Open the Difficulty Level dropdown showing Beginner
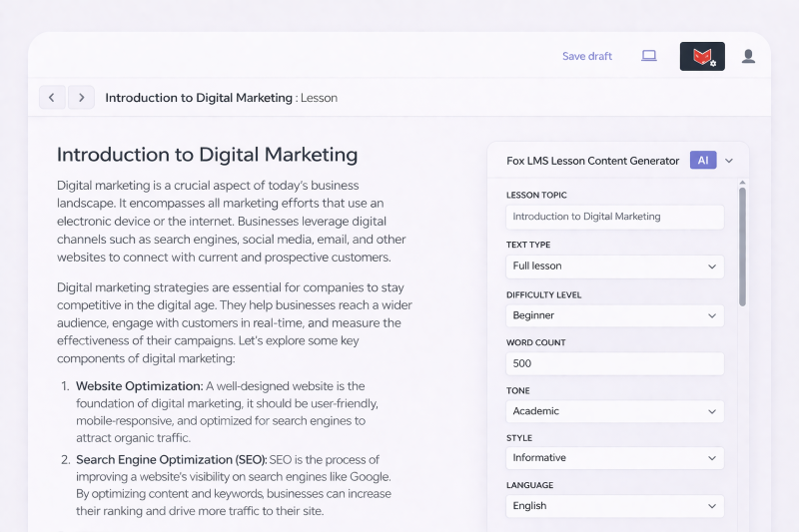The width and height of the screenshot is (799, 532). 615,315
